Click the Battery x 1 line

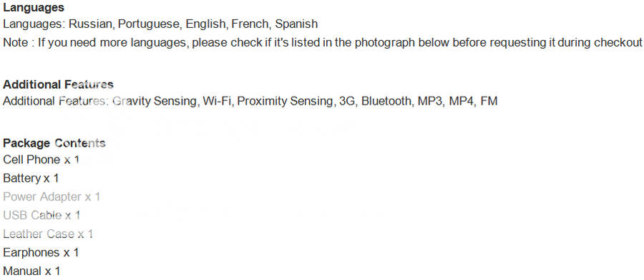pyautogui.click(x=31, y=178)
